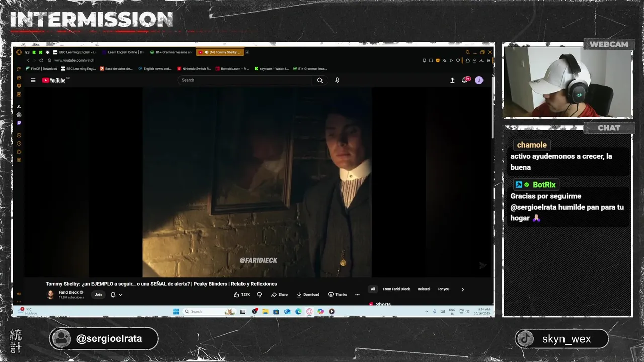
Task: Open History clock icon in the Opera sidebar
Action: click(19, 143)
